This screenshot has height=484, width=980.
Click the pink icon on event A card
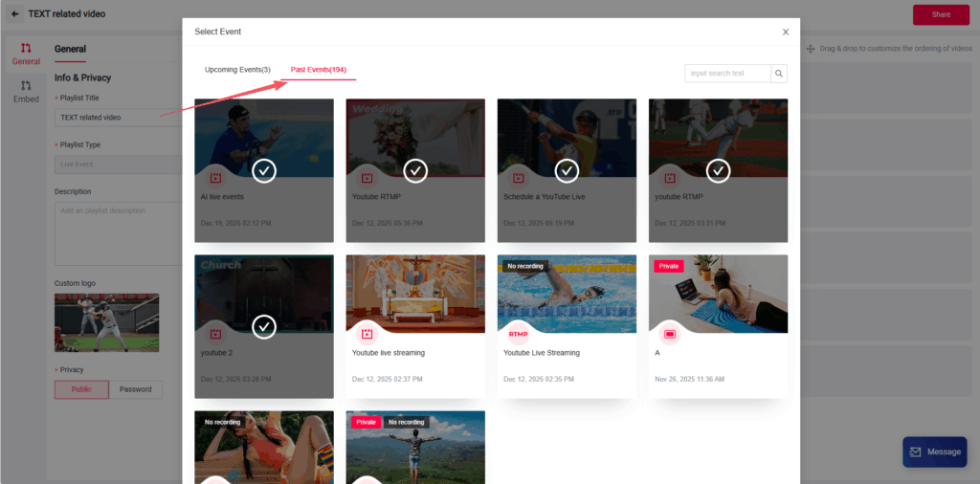tap(670, 334)
